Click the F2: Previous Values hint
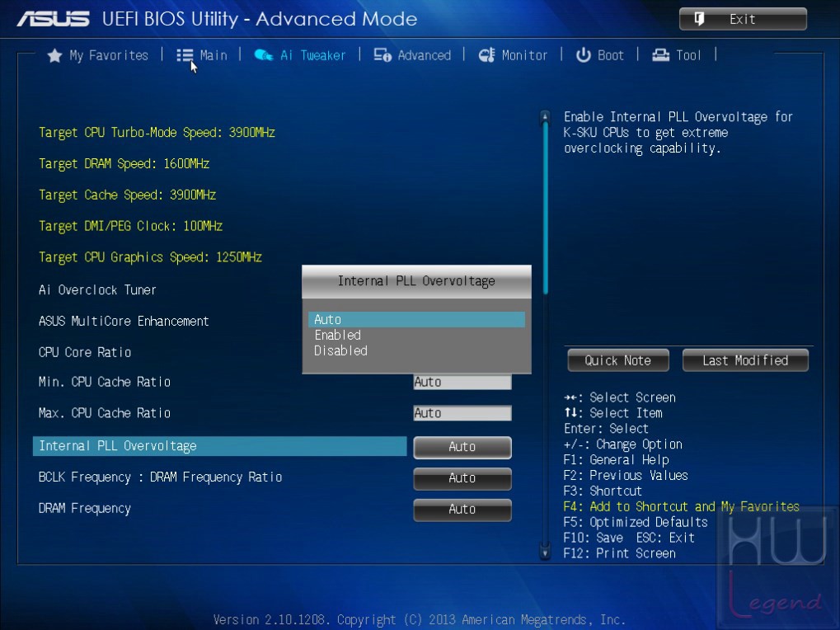The height and width of the screenshot is (630, 840). (x=626, y=475)
